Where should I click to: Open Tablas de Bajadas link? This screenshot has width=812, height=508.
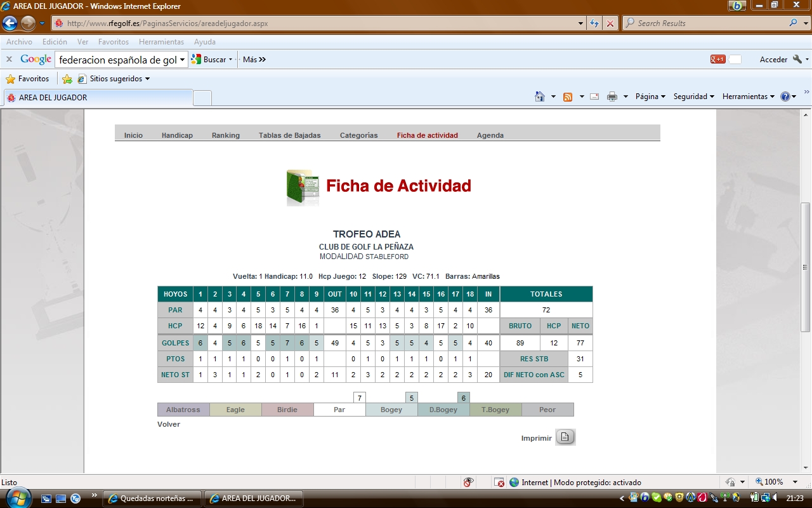[289, 135]
